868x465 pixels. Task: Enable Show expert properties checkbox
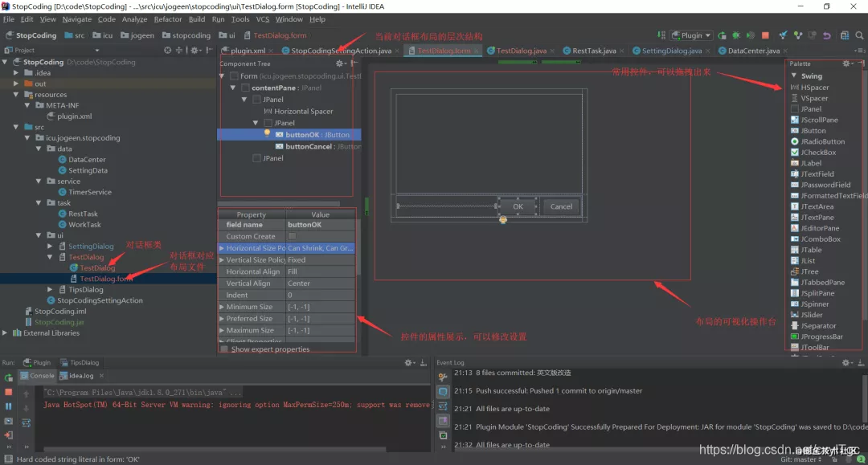pos(224,349)
